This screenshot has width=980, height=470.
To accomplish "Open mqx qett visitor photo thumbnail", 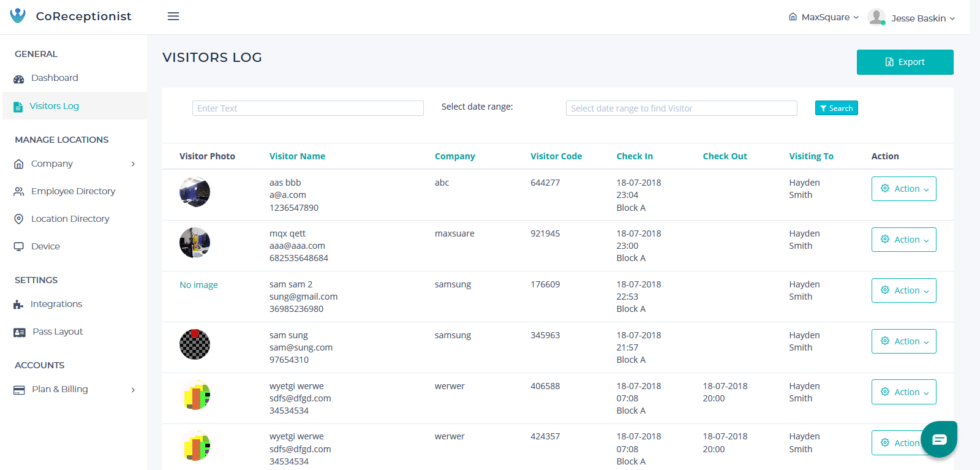I will click(x=195, y=243).
